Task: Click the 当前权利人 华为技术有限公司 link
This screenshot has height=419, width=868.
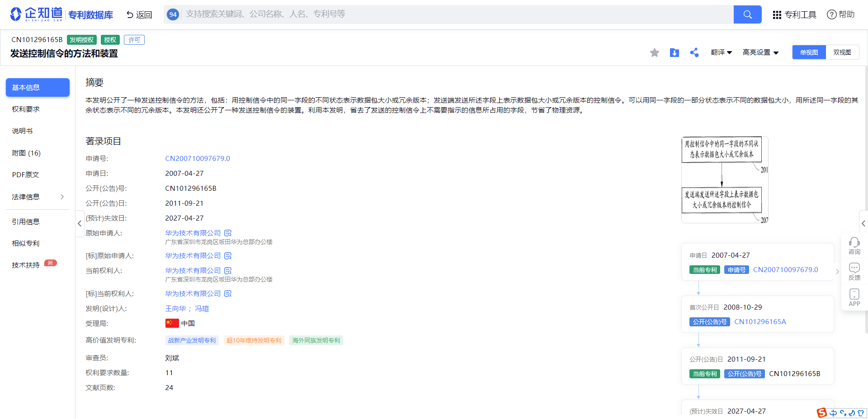Action: click(193, 270)
